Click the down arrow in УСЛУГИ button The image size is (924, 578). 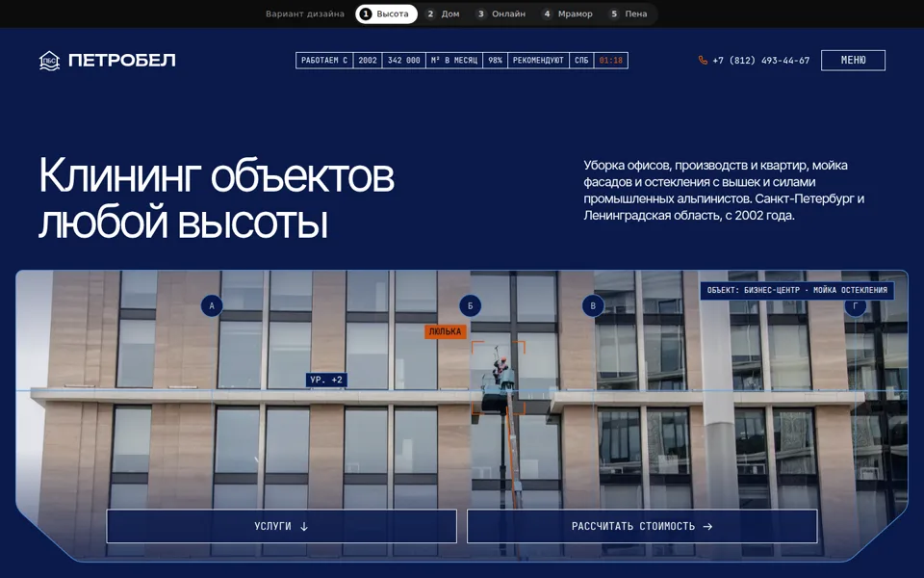(304, 526)
